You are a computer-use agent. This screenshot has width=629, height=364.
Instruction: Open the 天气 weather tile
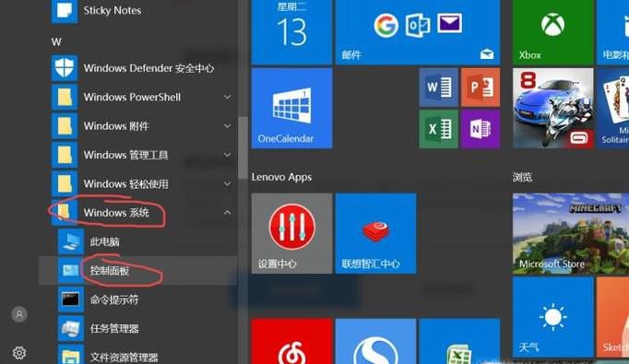552,317
